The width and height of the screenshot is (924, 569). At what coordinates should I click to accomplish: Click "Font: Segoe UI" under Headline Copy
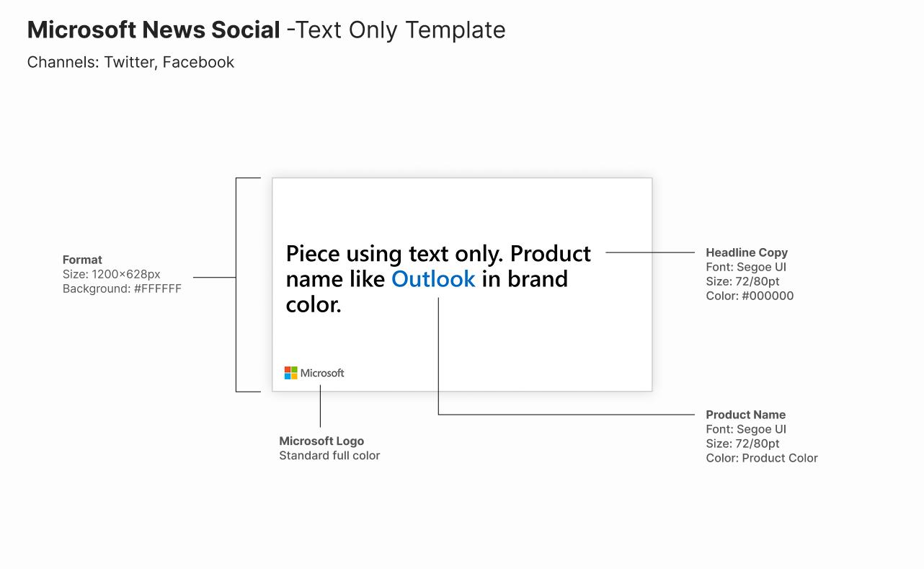pos(746,267)
